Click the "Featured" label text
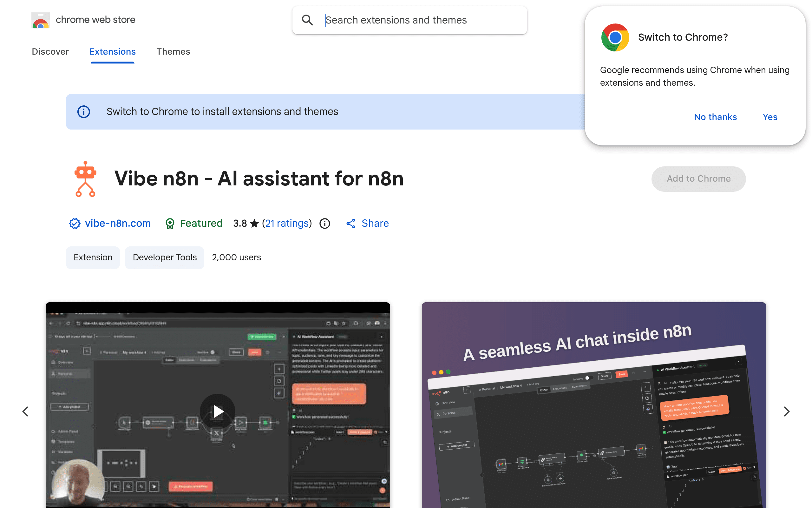 click(x=201, y=224)
